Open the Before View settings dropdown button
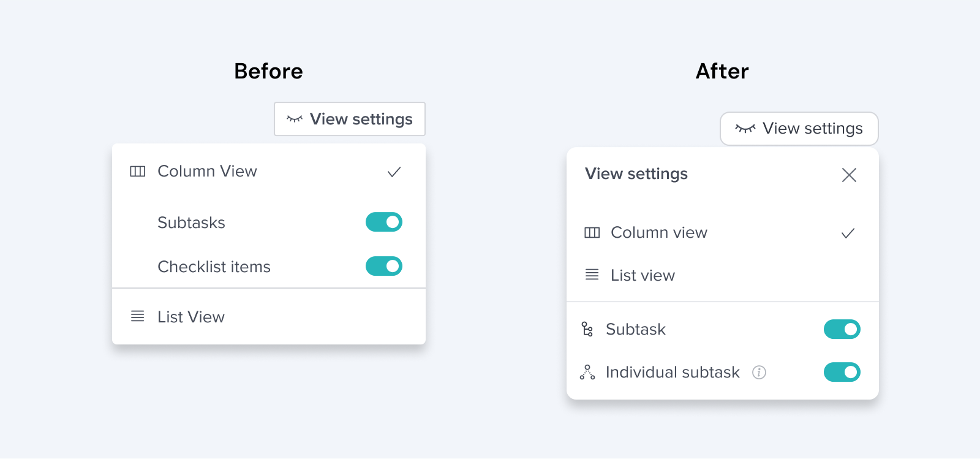The image size is (980, 459). point(350,119)
